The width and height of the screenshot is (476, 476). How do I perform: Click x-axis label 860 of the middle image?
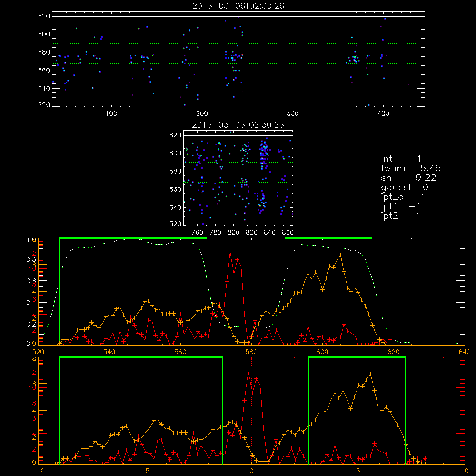(x=288, y=233)
